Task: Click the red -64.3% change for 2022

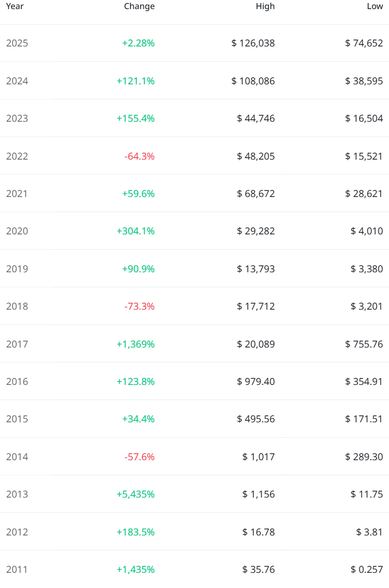Action: pyautogui.click(x=139, y=156)
